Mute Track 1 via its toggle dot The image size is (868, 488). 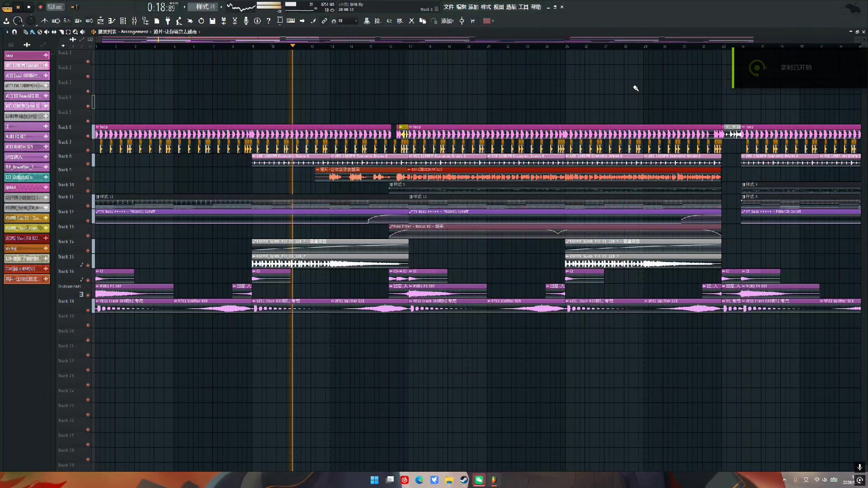click(x=88, y=61)
